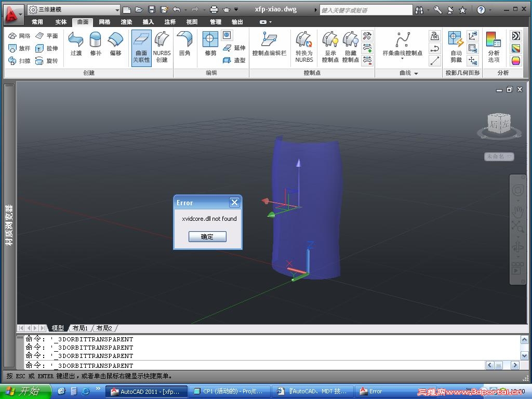Switch to CP1 Pro/E taskbar button

229,392
